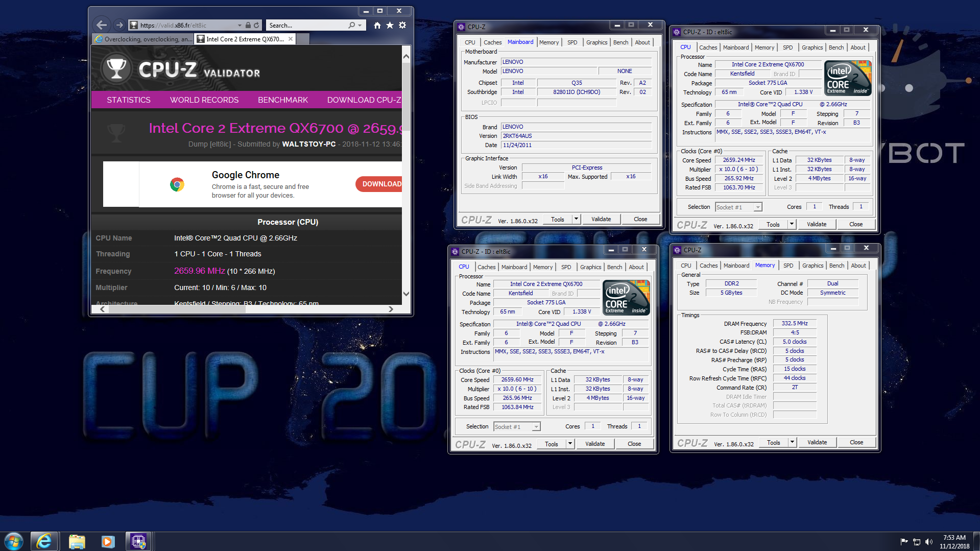Click the network icon in system tray
Image resolution: width=980 pixels, height=551 pixels.
[917, 542]
